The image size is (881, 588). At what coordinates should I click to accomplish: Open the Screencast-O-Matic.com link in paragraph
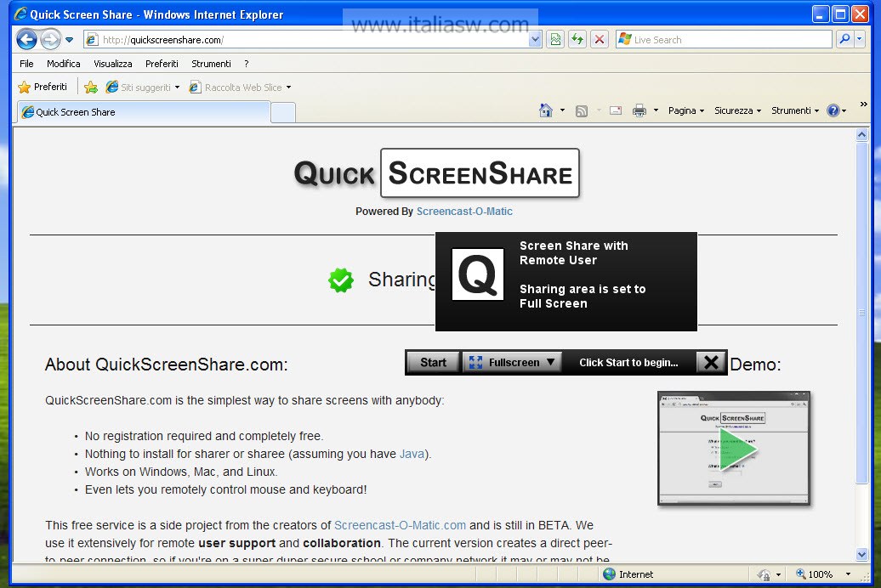tap(400, 525)
